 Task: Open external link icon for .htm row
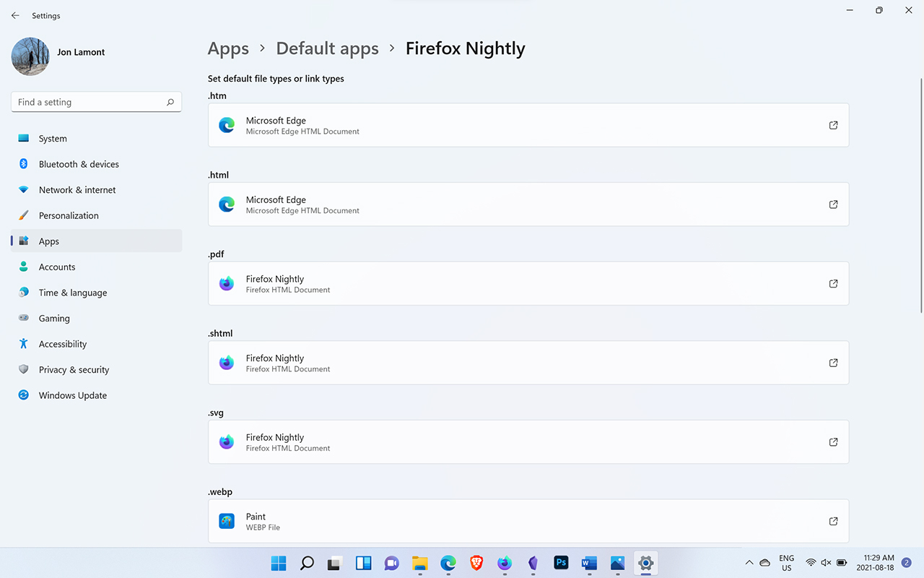pyautogui.click(x=833, y=126)
